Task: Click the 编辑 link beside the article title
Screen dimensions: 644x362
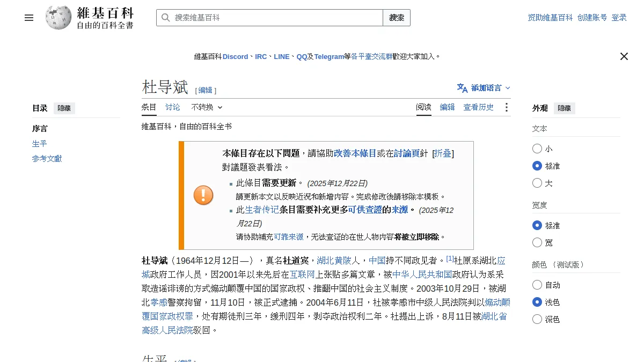Action: (x=206, y=90)
